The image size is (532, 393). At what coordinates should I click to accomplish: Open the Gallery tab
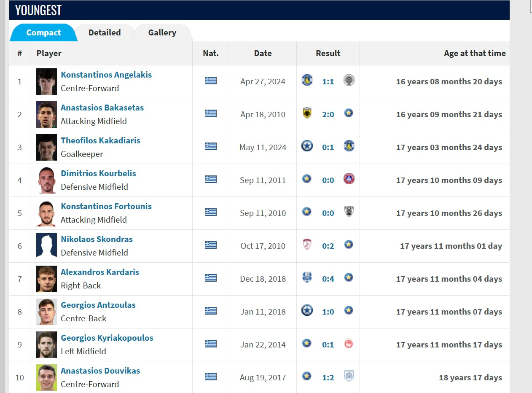tap(162, 32)
